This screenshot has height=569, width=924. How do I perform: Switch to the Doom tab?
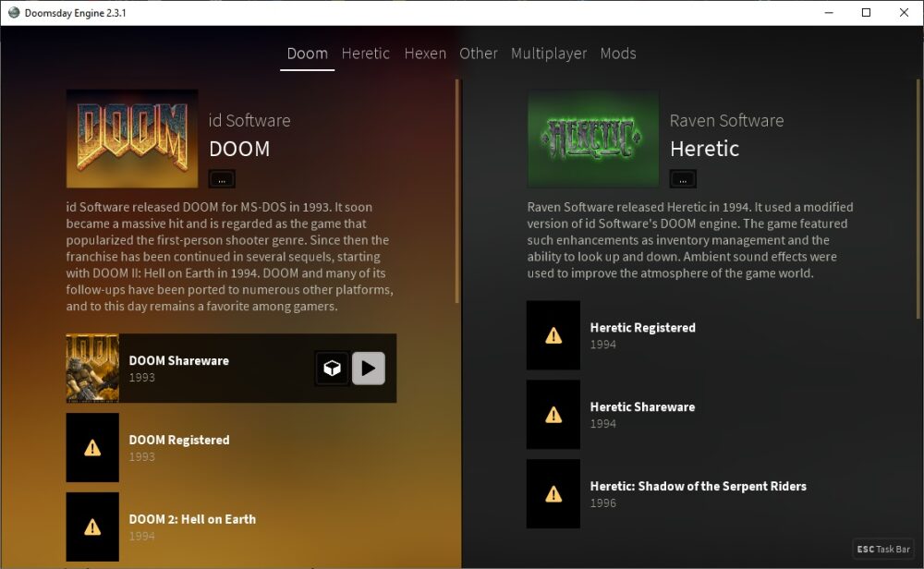coord(307,54)
